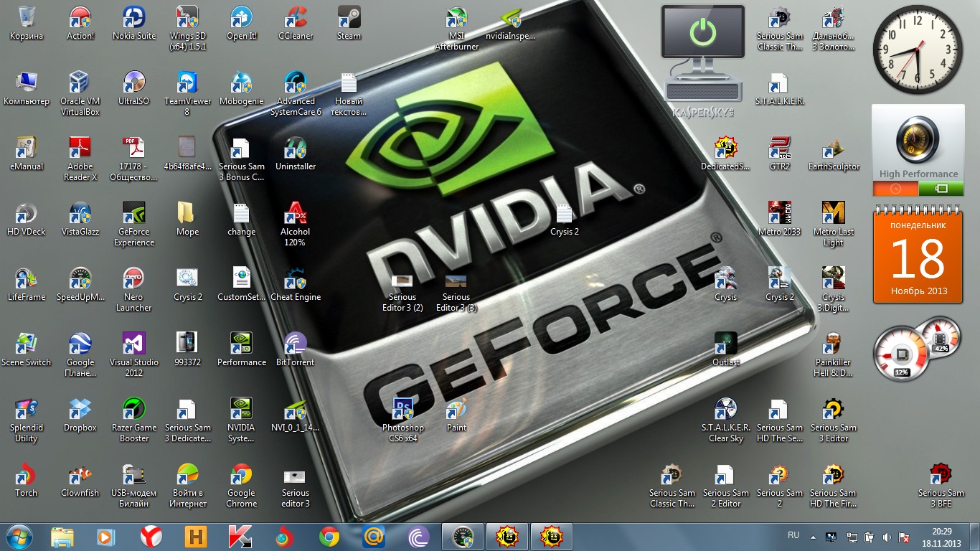Click the analog clock gadget

coord(917,50)
